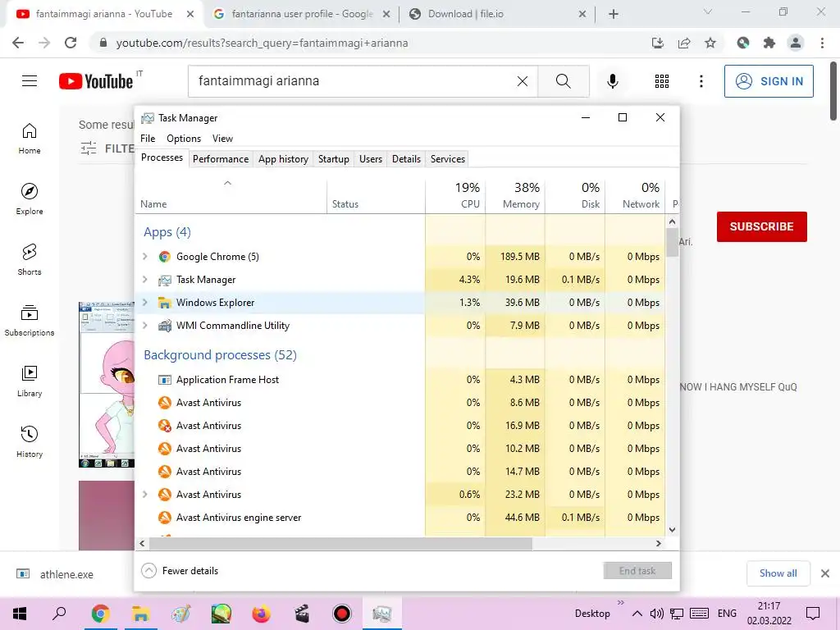Collapse Task Manager with Fewer details

180,571
